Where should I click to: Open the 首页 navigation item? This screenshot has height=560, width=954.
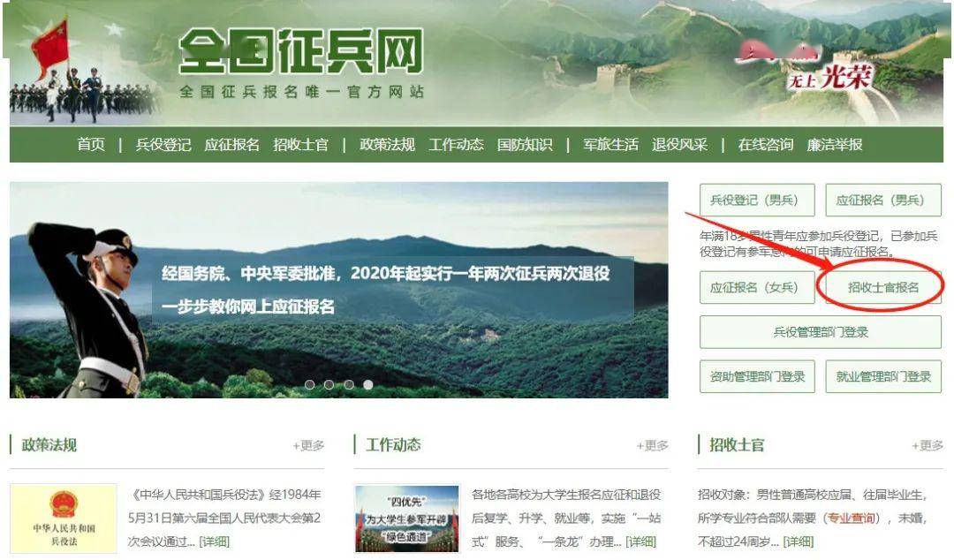click(x=91, y=144)
